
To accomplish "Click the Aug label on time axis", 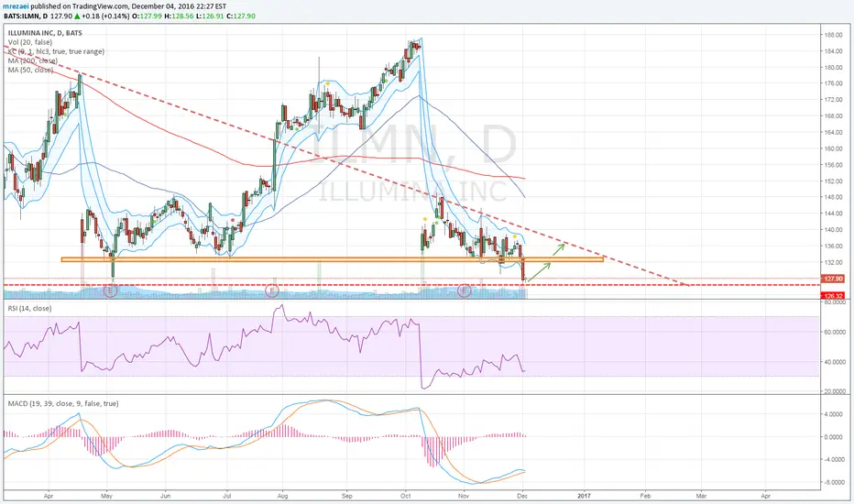I will click(282, 497).
